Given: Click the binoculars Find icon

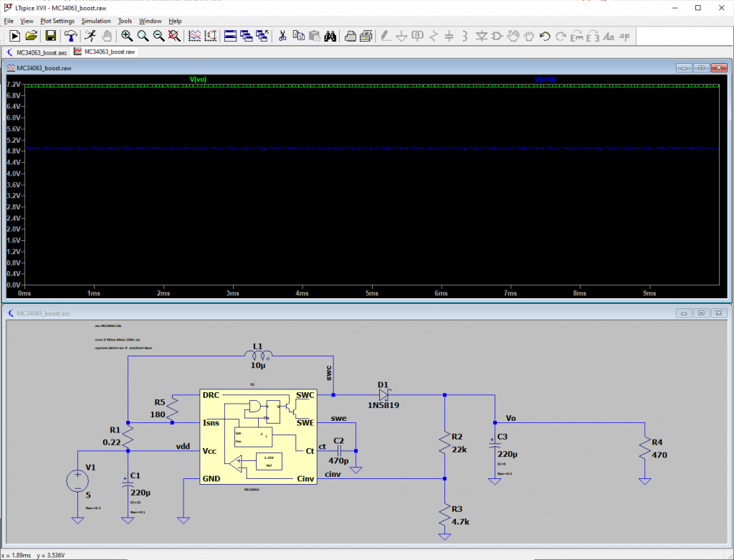Looking at the screenshot, I should point(330,36).
